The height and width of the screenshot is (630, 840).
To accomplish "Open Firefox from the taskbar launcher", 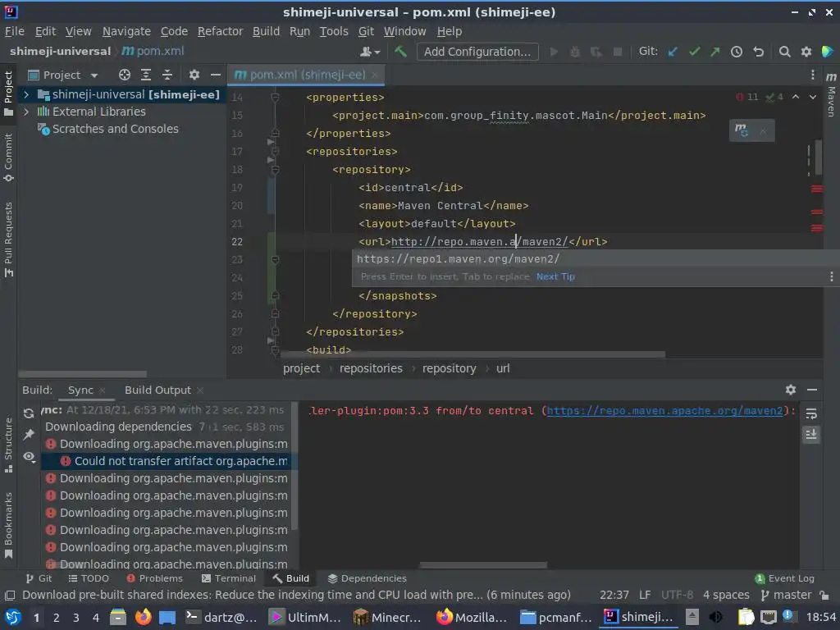I will [x=143, y=617].
